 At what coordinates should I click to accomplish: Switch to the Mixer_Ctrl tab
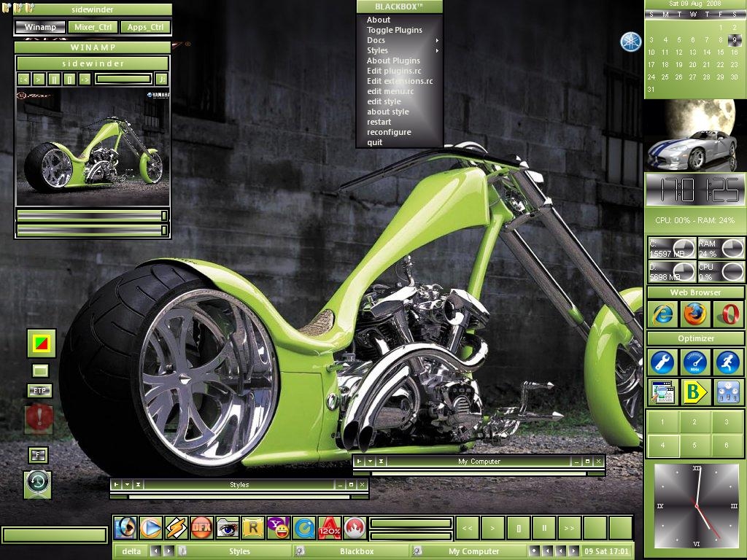tap(93, 27)
